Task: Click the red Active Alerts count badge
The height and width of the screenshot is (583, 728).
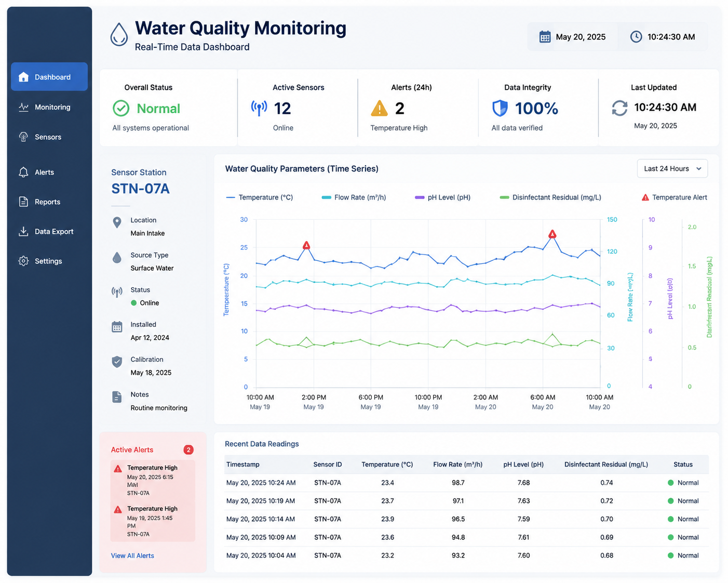Action: click(x=188, y=450)
